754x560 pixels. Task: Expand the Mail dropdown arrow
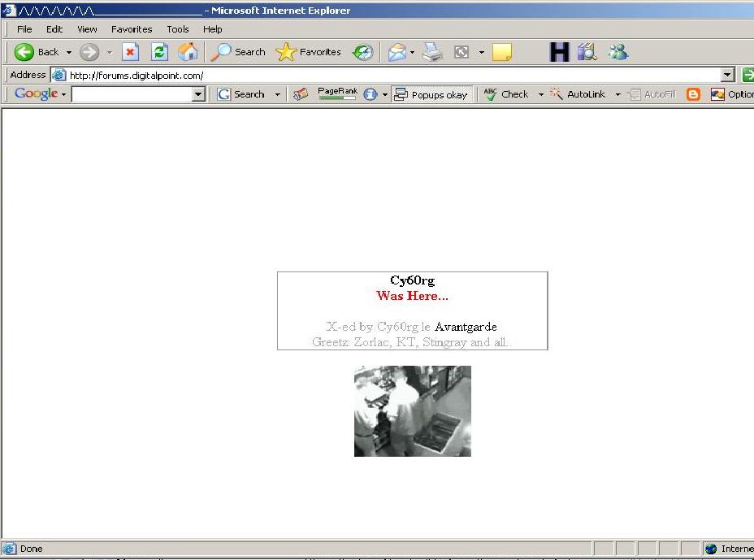click(412, 52)
